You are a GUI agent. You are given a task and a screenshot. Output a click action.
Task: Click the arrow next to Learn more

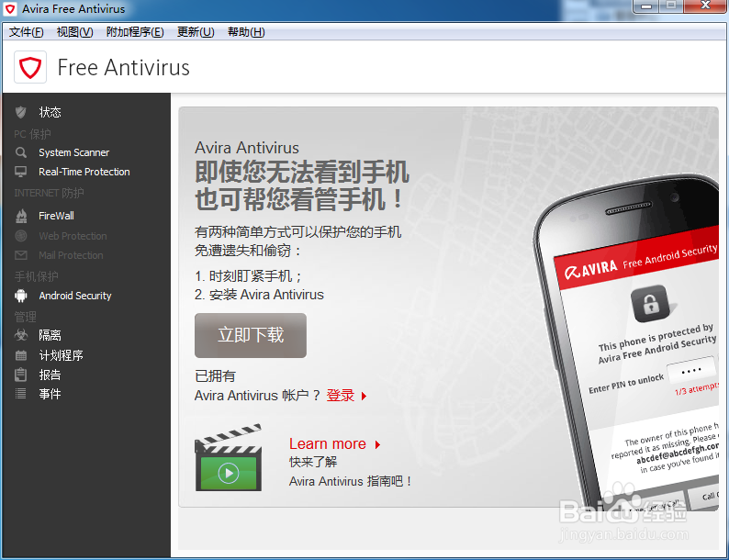click(378, 444)
